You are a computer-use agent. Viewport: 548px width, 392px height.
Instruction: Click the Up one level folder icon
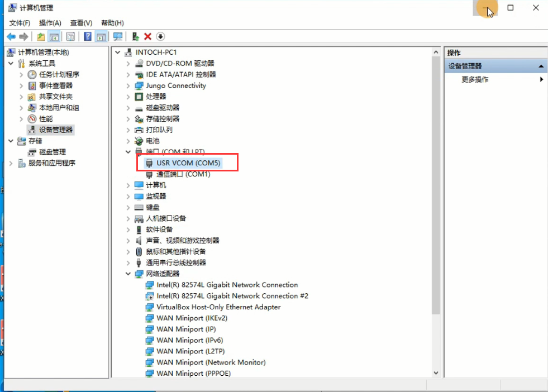click(x=41, y=37)
